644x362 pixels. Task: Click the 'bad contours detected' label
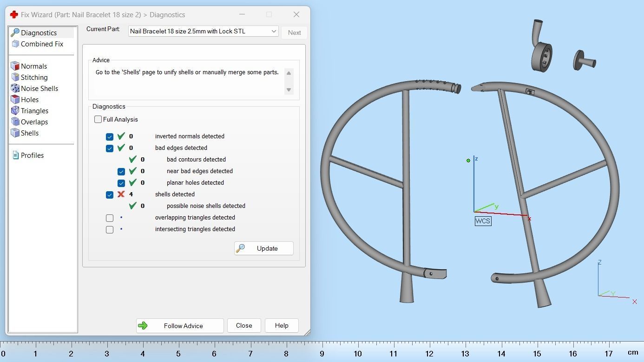click(x=196, y=159)
